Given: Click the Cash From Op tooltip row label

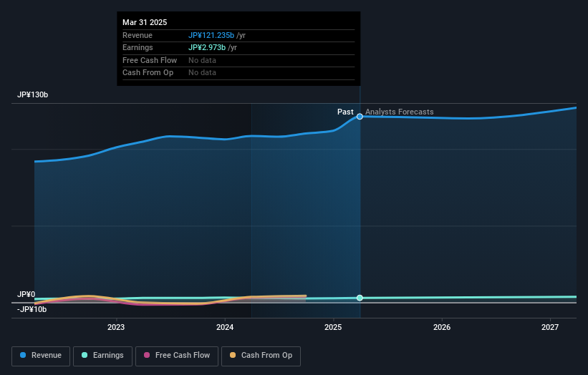Looking at the screenshot, I should point(148,73).
